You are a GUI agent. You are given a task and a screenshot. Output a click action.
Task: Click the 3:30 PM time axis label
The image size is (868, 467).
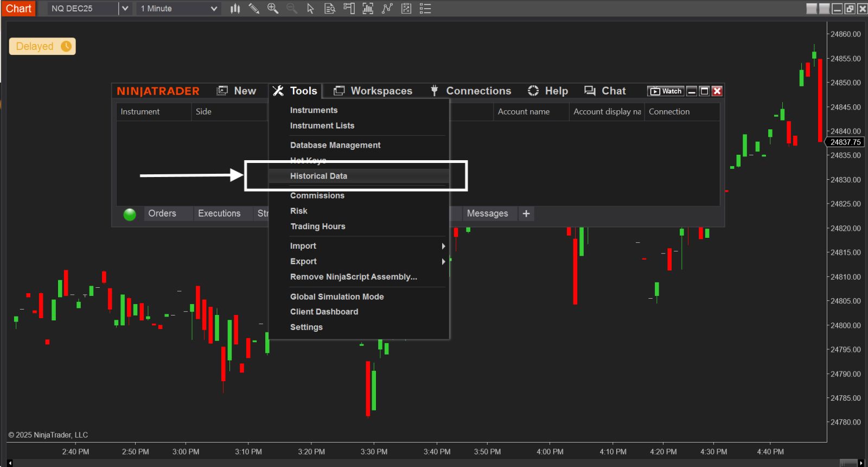tap(374, 452)
